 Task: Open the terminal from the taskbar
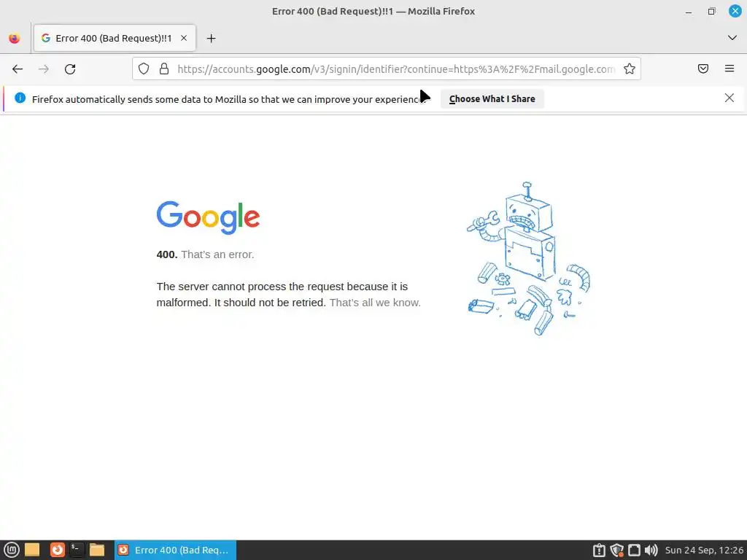coord(76,550)
